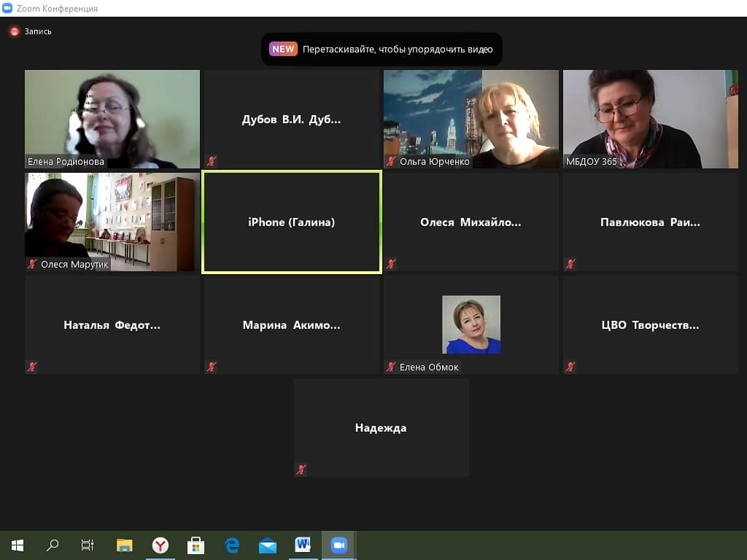The width and height of the screenshot is (747, 560).
Task: Click the Елена Родионова name label
Action: (x=66, y=161)
